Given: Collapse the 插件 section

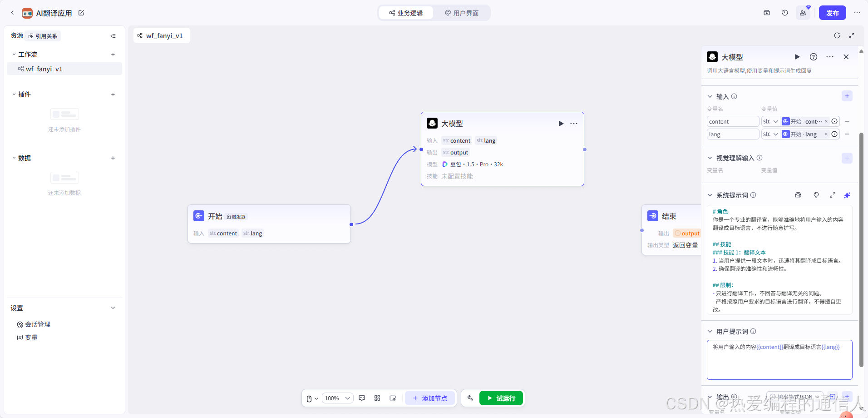Looking at the screenshot, I should click(14, 95).
